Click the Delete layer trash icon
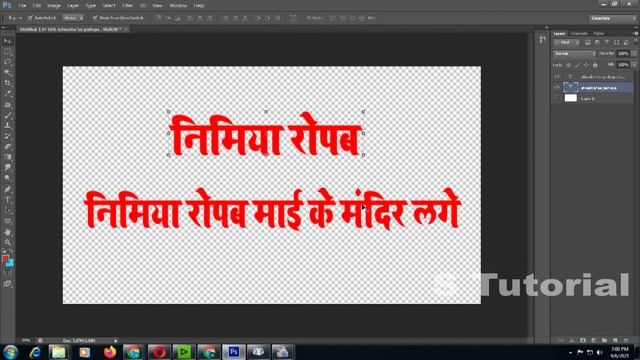 (x=626, y=340)
